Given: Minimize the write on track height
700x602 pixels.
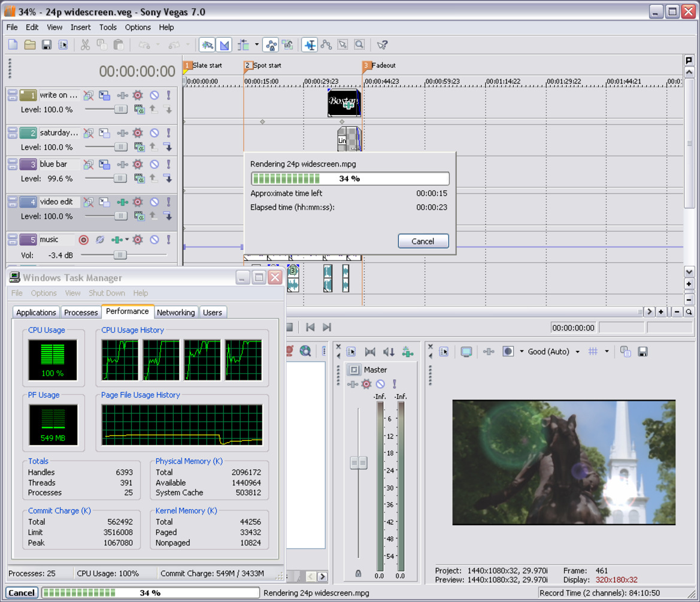Looking at the screenshot, I should pyautogui.click(x=13, y=92).
